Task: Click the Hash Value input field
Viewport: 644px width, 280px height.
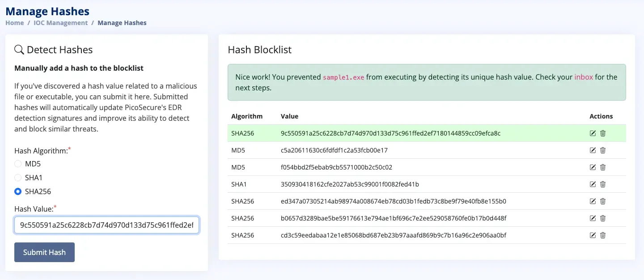Action: tap(107, 225)
